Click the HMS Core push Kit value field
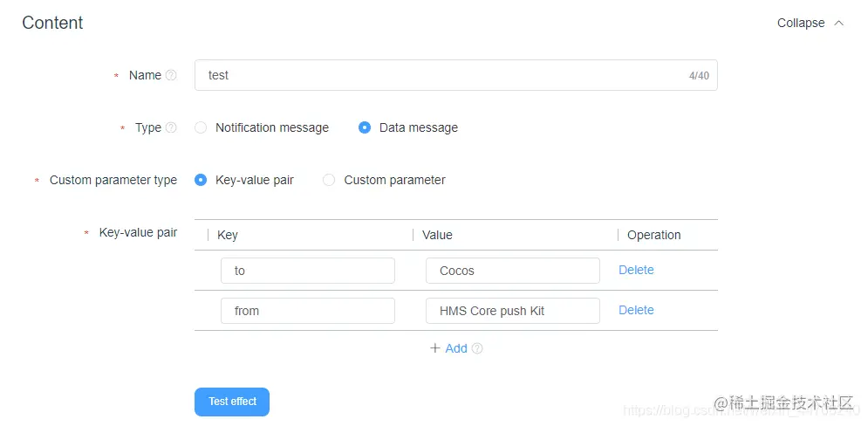Viewport: 868px width, 426px height. 513,311
